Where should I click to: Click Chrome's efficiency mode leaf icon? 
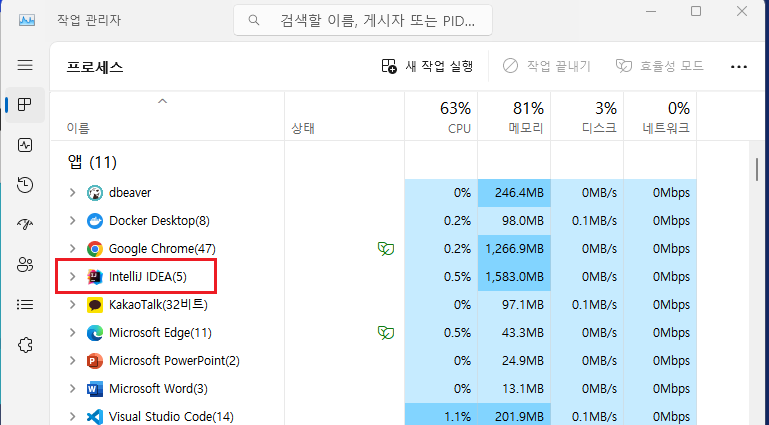pyautogui.click(x=386, y=249)
